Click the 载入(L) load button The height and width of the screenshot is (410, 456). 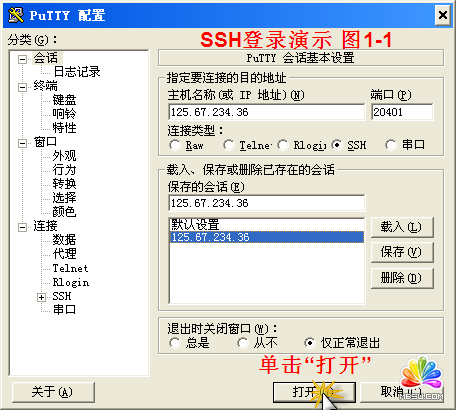pyautogui.click(x=402, y=227)
